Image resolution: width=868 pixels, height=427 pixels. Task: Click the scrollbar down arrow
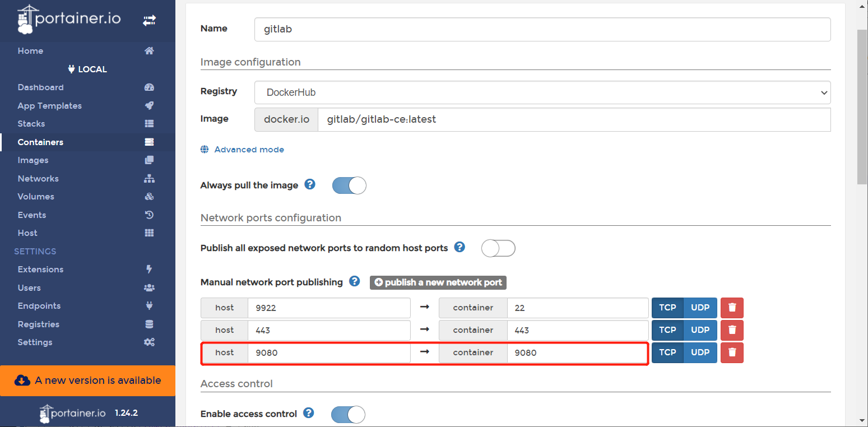click(x=862, y=420)
